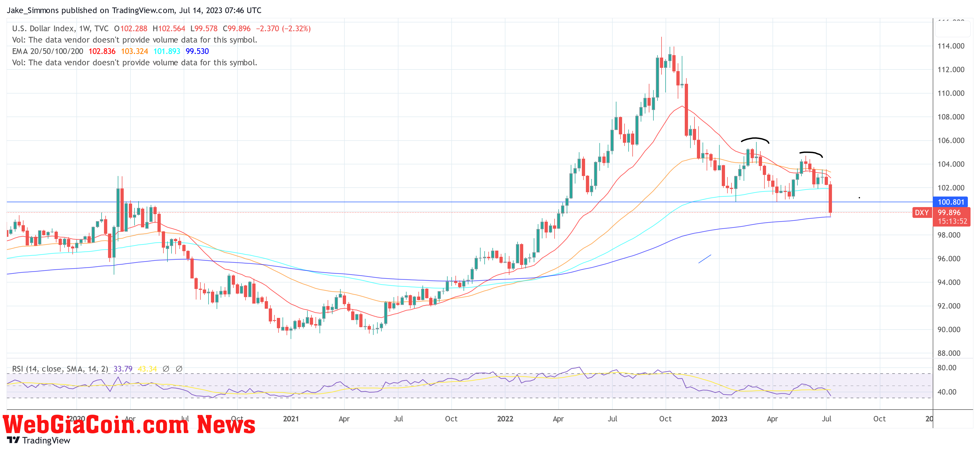
Task: Click the Apr label after 2021 on time axis
Action: click(344, 419)
